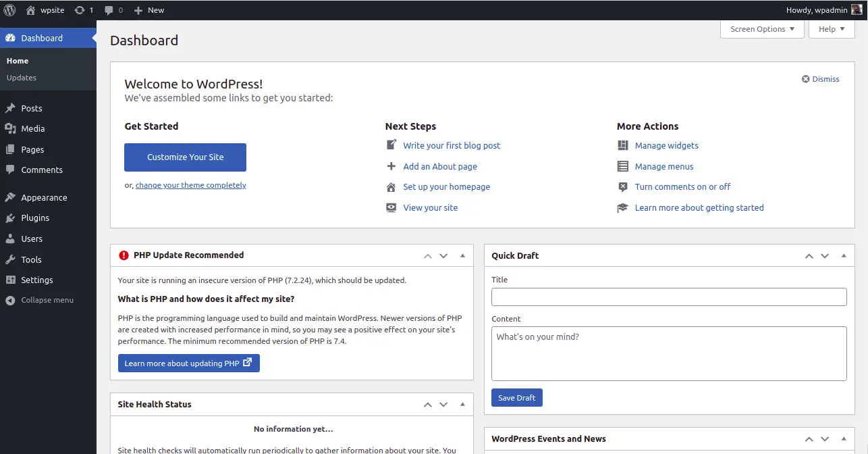Click the Customize Your Site button

[185, 157]
